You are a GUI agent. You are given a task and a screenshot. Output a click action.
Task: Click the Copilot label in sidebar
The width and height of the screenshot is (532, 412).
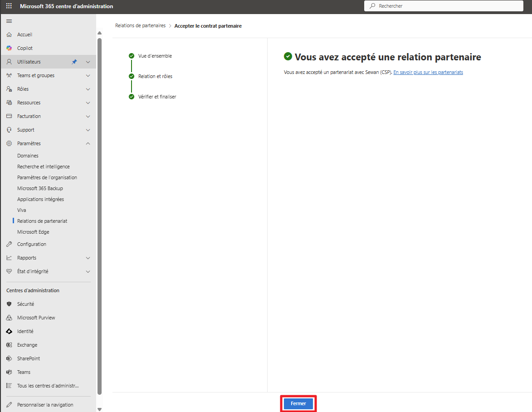pyautogui.click(x=25, y=48)
